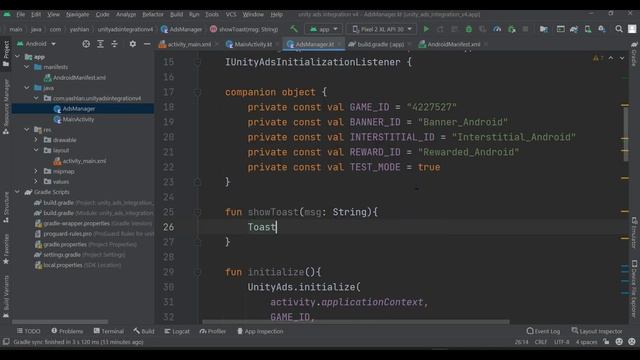Click UTF-8 encoding in status bar
The width and height of the screenshot is (640, 360).
point(562,342)
